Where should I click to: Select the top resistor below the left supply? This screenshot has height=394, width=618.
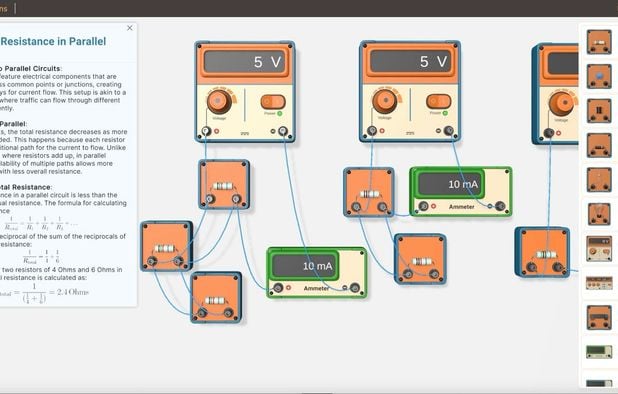(x=224, y=184)
